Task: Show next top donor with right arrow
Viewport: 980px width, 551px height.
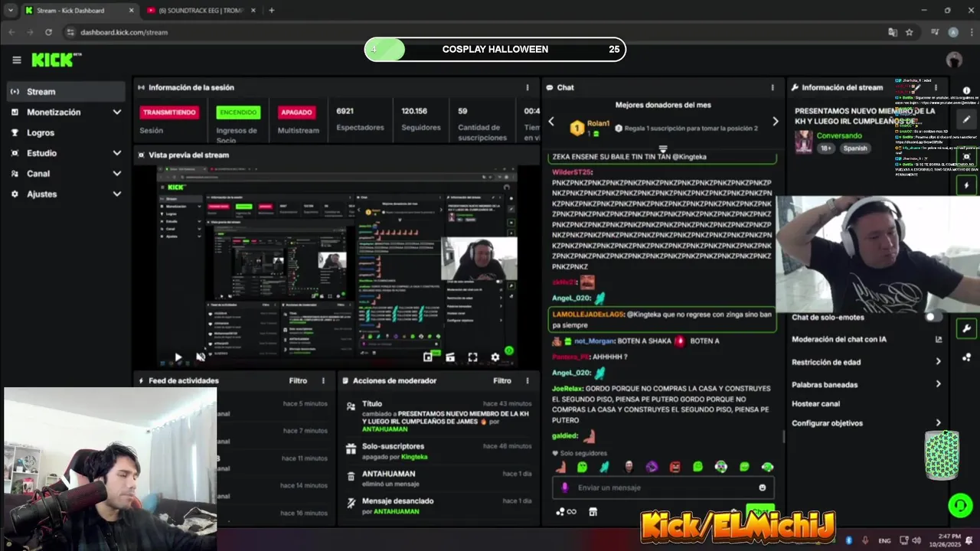Action: (775, 122)
